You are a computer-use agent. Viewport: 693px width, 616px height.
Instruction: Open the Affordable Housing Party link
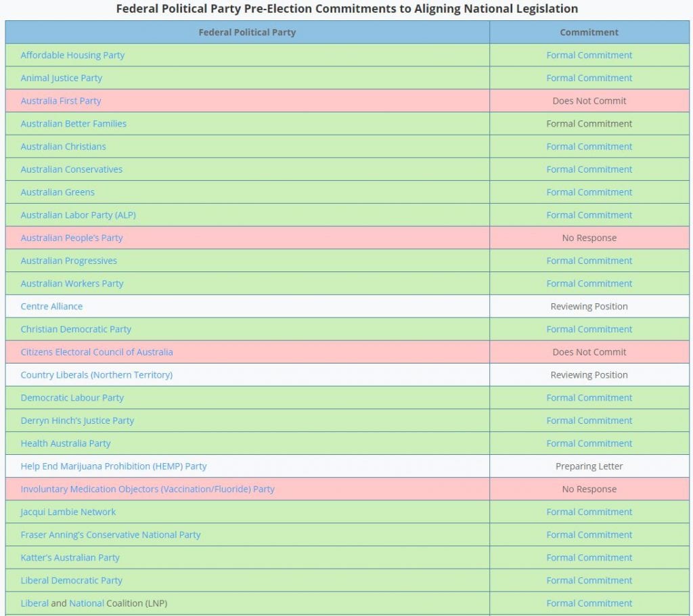(x=72, y=56)
